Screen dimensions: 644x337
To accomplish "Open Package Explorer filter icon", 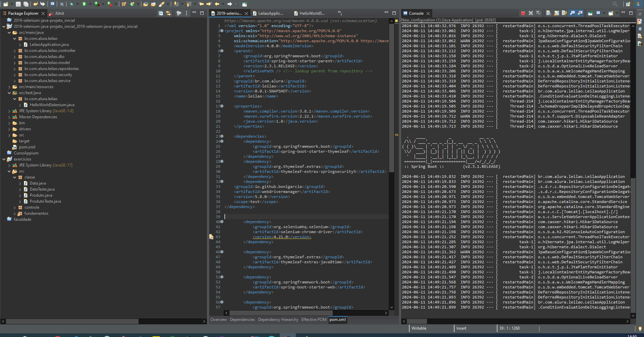I will [x=179, y=13].
